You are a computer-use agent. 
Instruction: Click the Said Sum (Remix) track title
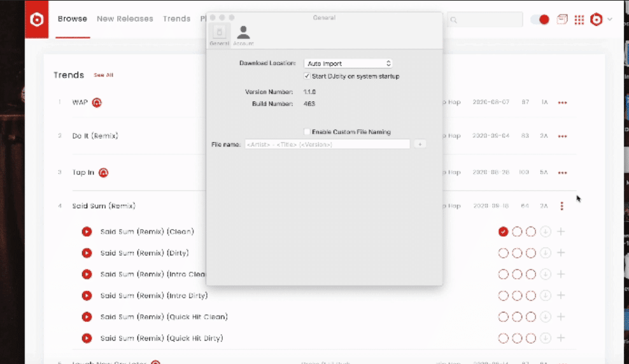(x=104, y=206)
